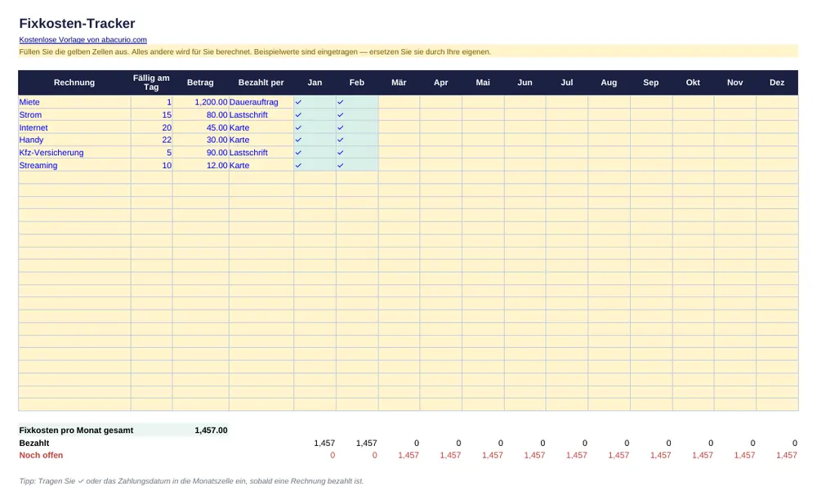Select the Bezahlt per column header
The width and height of the screenshot is (817, 504).
261,83
